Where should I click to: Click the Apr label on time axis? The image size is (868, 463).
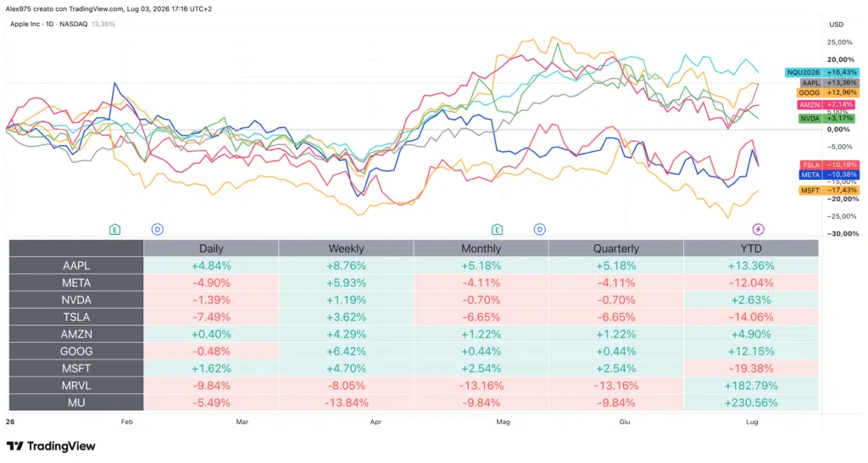tap(376, 421)
